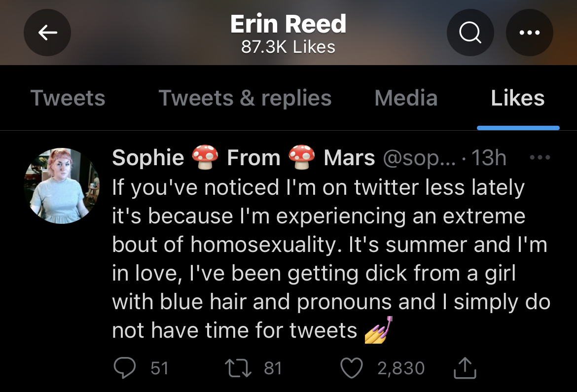Image resolution: width=577 pixels, height=392 pixels.
Task: Click the 81 retweets count
Action: coord(273,368)
